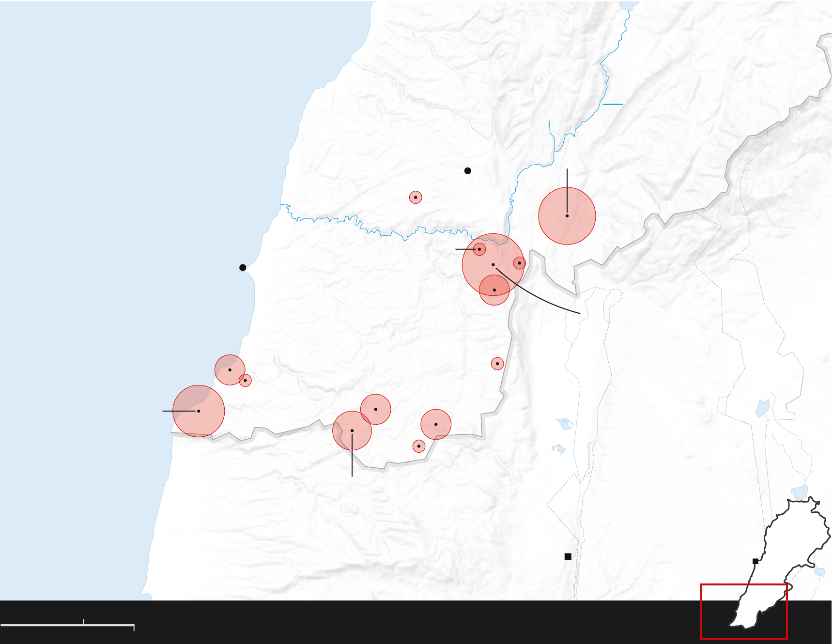Select the inland black city dot in the north
The image size is (833, 644).
point(467,171)
